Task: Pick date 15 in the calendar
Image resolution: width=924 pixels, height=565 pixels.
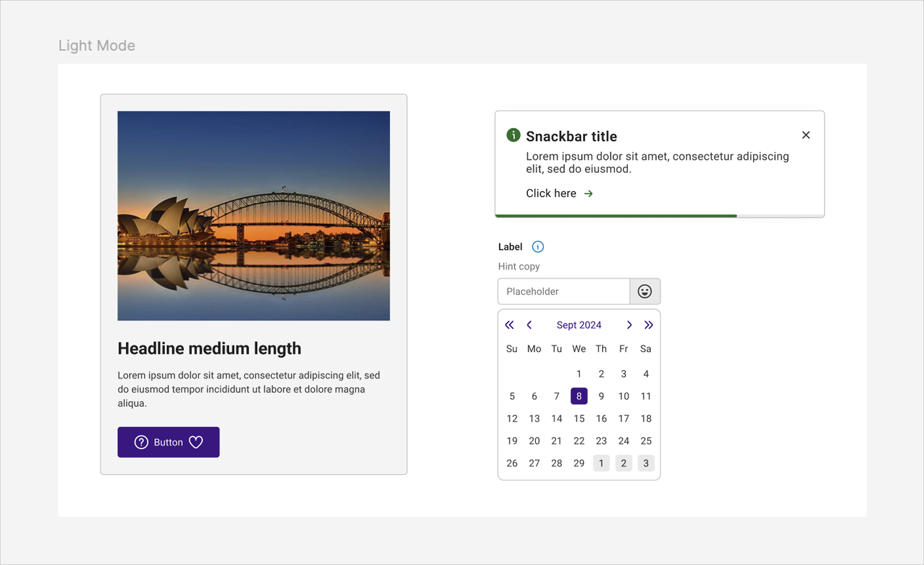Action: [x=579, y=419]
